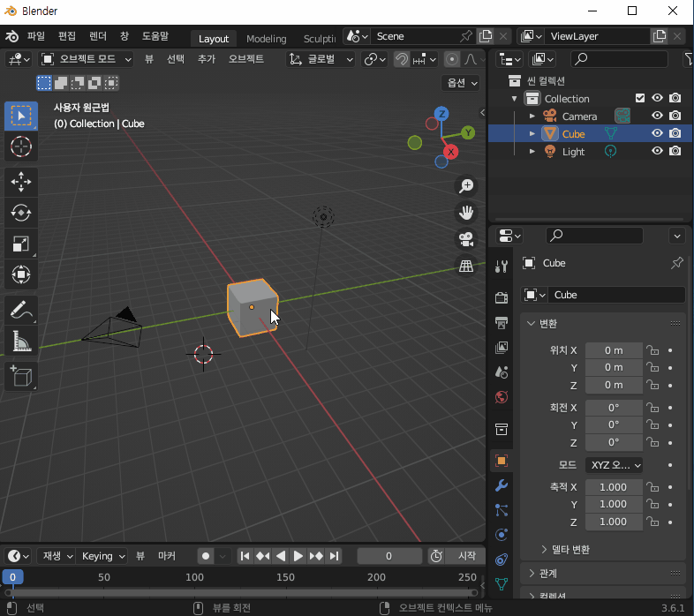Hide Cube in viewport with eye icon
Screen dimensions: 694x616
[657, 133]
